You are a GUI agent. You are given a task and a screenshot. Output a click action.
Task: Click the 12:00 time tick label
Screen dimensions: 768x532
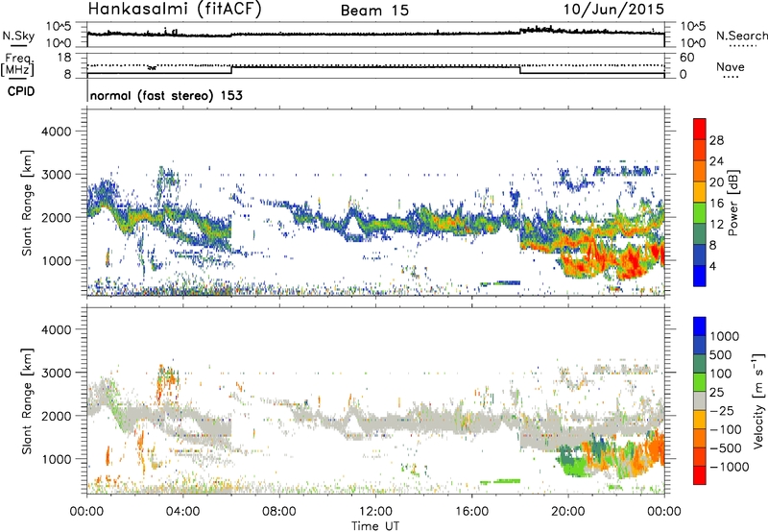pos(375,512)
